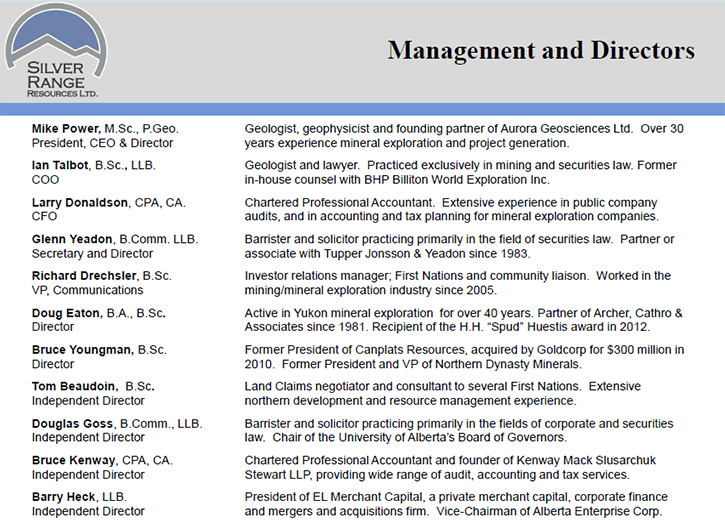Screen dimensions: 725x523
Task: Click line mentioning University of Alberta's Board
Action: click(x=406, y=437)
